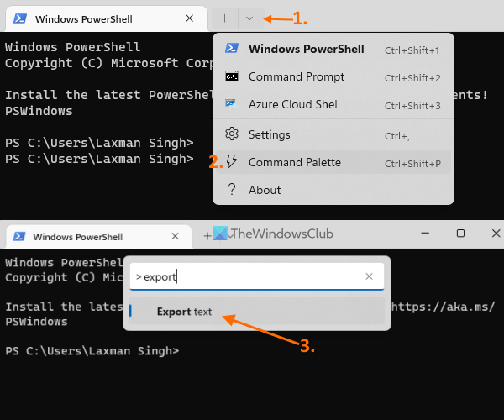Select the upper window's Windows PowerShell tab
Screen dimensions: 504x420
click(84, 18)
